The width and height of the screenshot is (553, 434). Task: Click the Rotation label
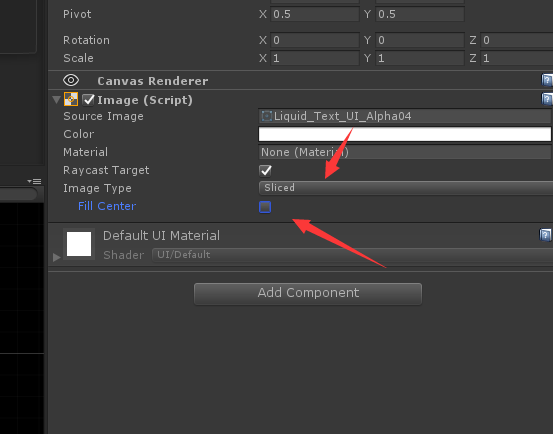pyautogui.click(x=86, y=40)
